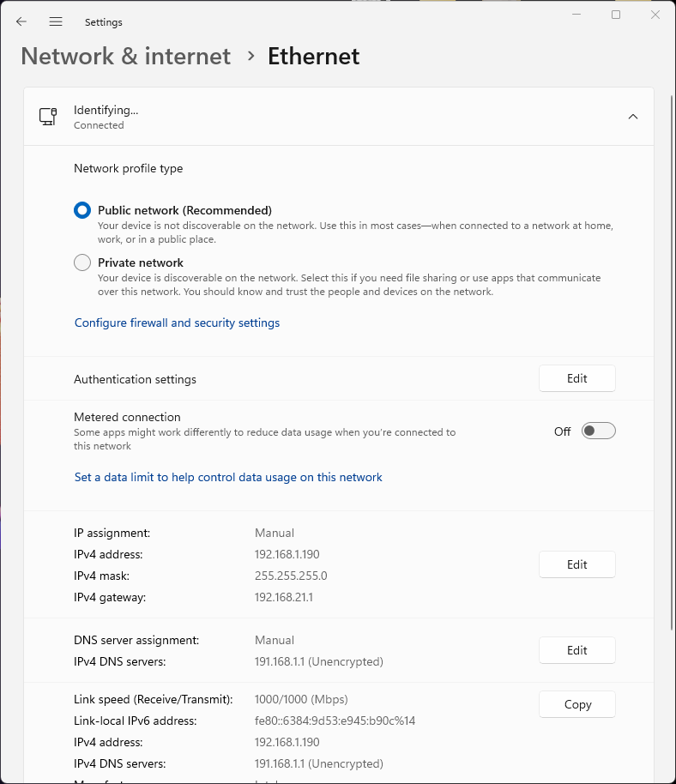This screenshot has height=784, width=676.
Task: Click the Ethernet adapter icon
Action: [x=48, y=117]
